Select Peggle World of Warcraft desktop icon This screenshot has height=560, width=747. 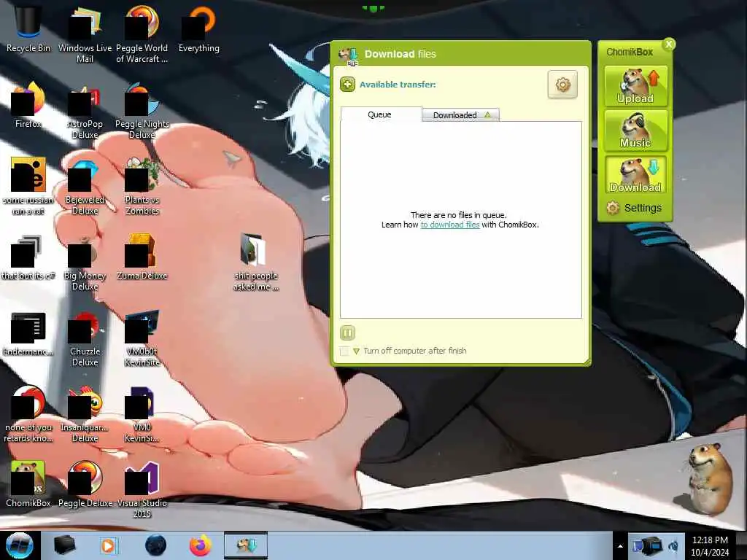coord(142,34)
